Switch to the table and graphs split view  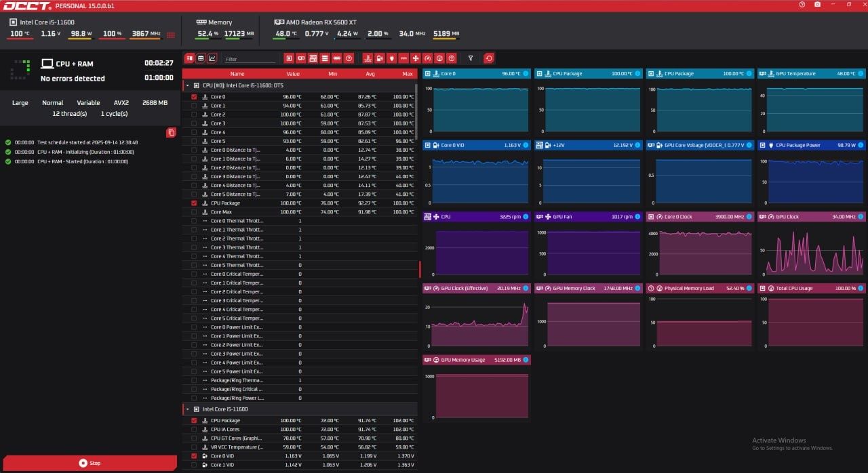[189, 58]
